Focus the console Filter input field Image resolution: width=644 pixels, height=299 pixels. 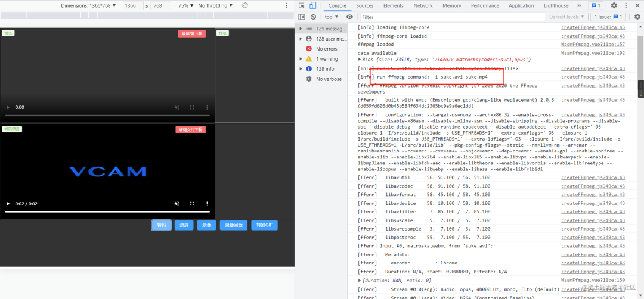[x=453, y=17]
